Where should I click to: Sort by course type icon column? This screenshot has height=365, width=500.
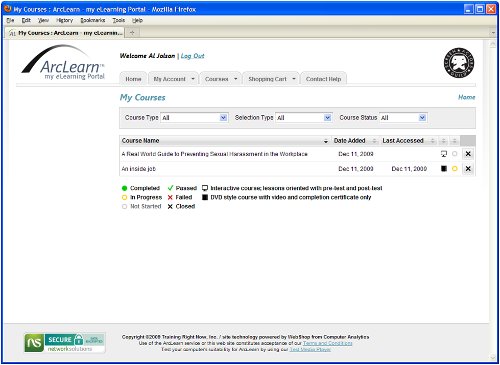[x=444, y=141]
